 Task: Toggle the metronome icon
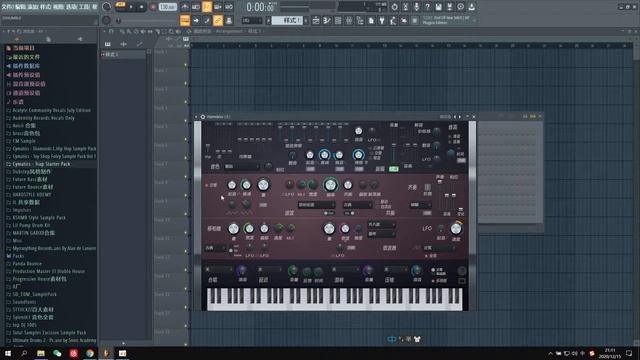coord(185,7)
